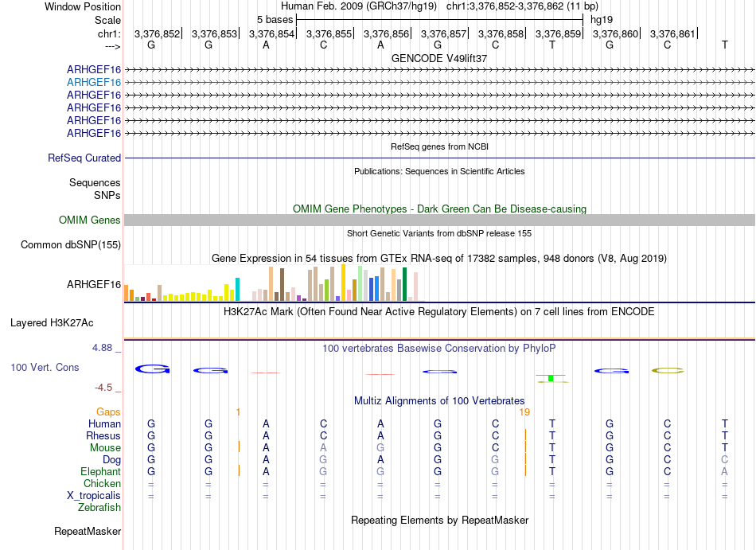Open Publications: Sequences in Scientific Articles title
This screenshot has height=550, width=756.
tap(439, 171)
